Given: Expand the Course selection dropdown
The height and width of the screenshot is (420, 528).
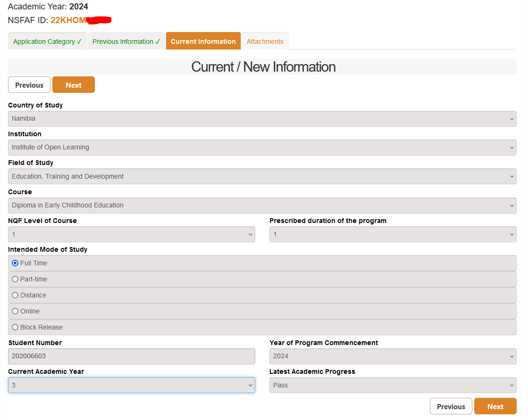Looking at the screenshot, I should tap(262, 206).
